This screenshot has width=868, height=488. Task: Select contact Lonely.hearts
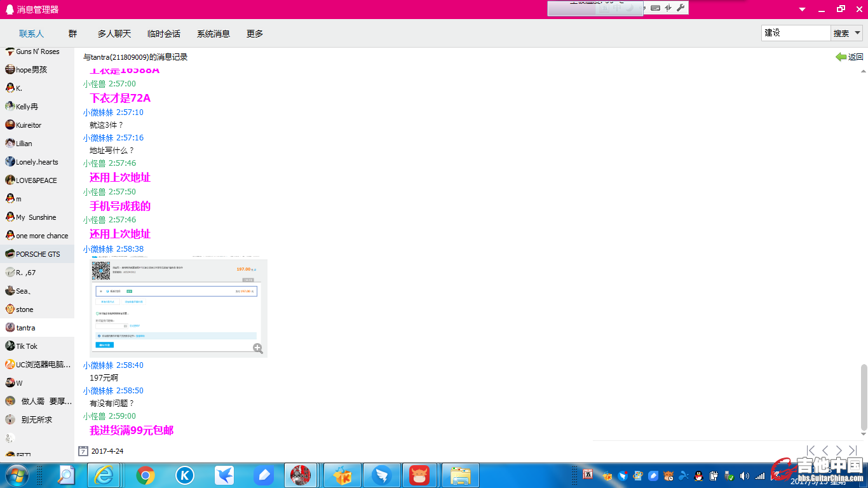[x=37, y=162]
